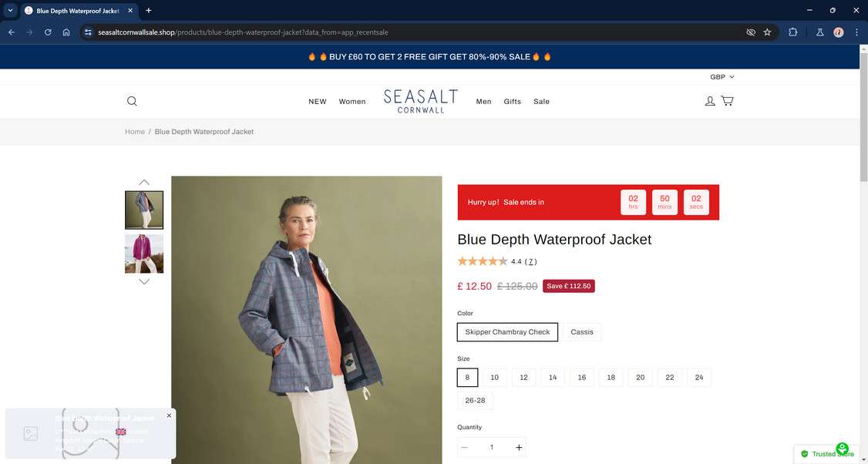Open the Chrome three-dot menu
Image resolution: width=868 pixels, height=464 pixels.
(856, 32)
